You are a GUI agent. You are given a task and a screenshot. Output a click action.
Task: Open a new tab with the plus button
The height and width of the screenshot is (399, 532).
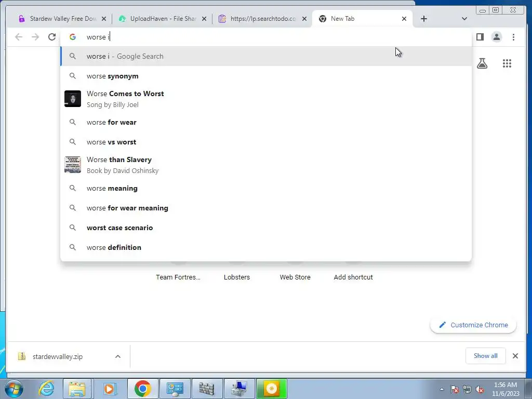(x=424, y=19)
